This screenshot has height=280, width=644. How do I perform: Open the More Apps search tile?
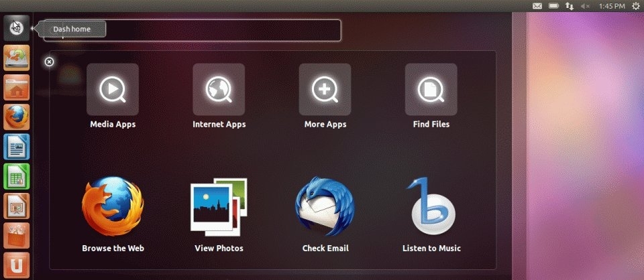tap(325, 89)
